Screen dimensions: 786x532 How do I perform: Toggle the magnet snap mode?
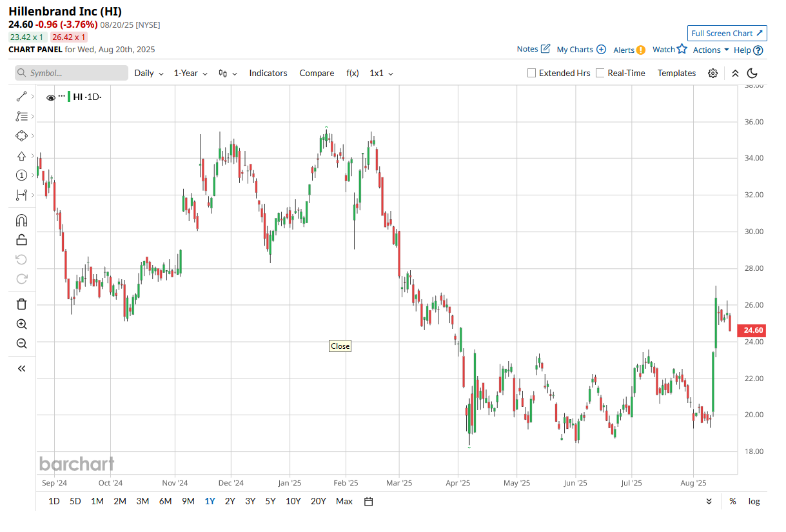click(21, 221)
